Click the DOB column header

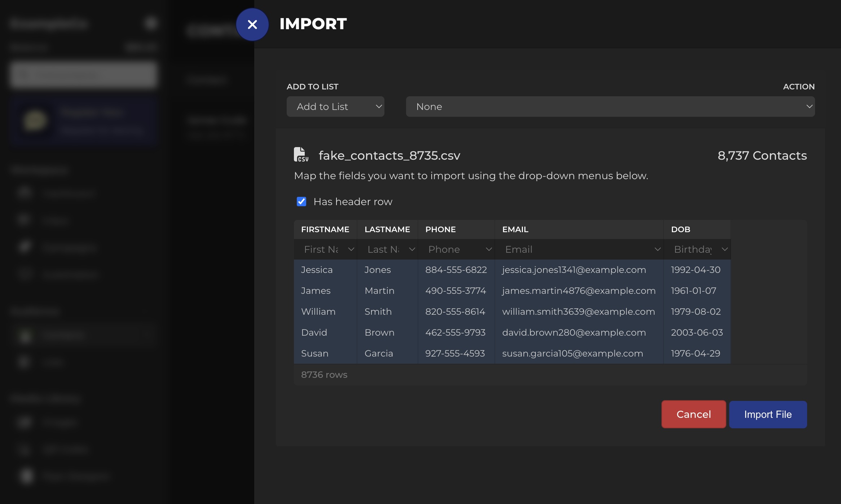(681, 229)
